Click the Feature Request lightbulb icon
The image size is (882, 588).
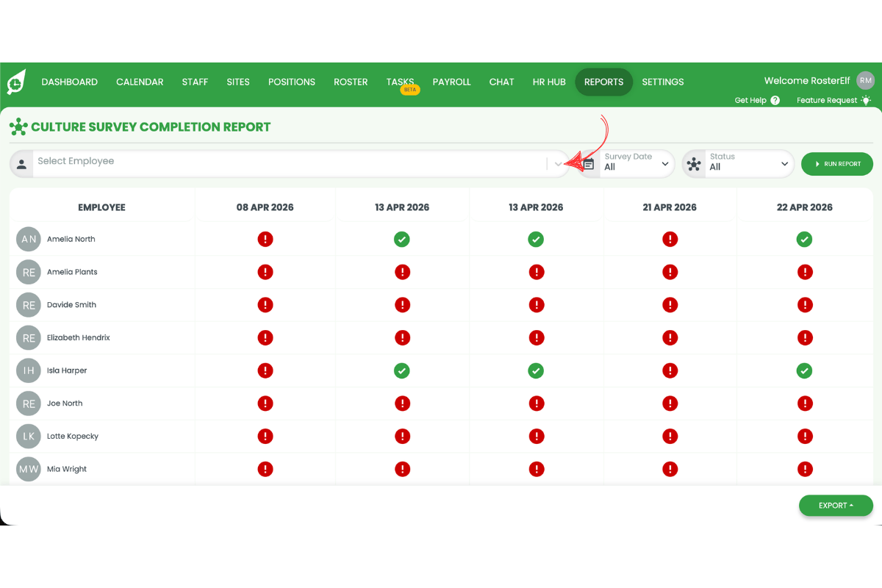866,100
